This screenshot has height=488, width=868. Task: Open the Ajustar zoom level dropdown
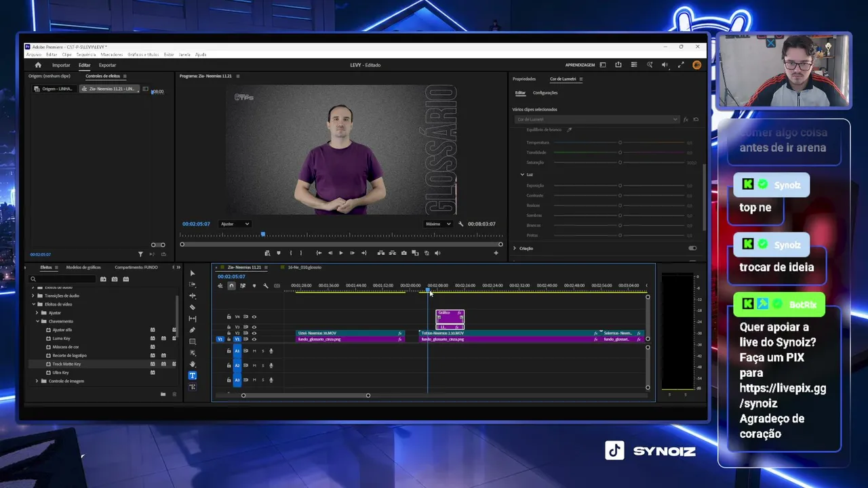pyautogui.click(x=235, y=224)
